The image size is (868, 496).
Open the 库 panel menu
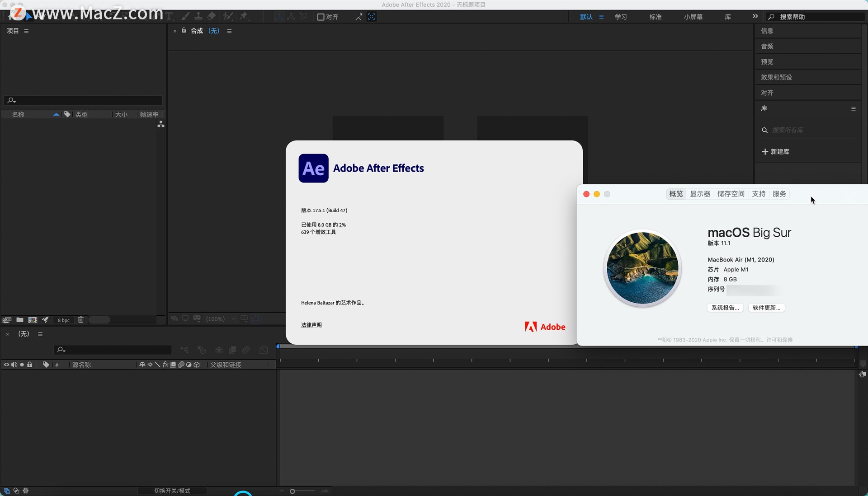(x=854, y=108)
